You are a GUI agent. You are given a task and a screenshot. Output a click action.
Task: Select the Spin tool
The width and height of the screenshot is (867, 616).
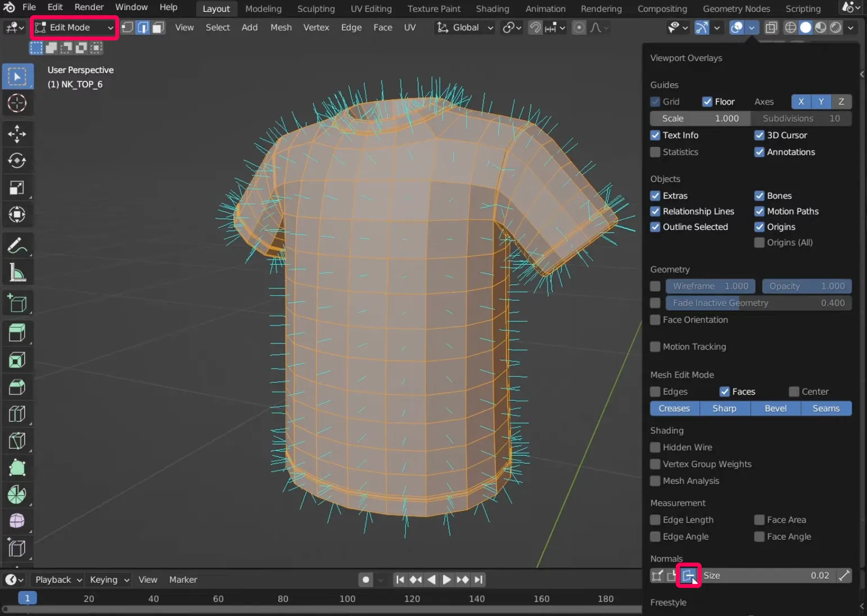(x=17, y=495)
